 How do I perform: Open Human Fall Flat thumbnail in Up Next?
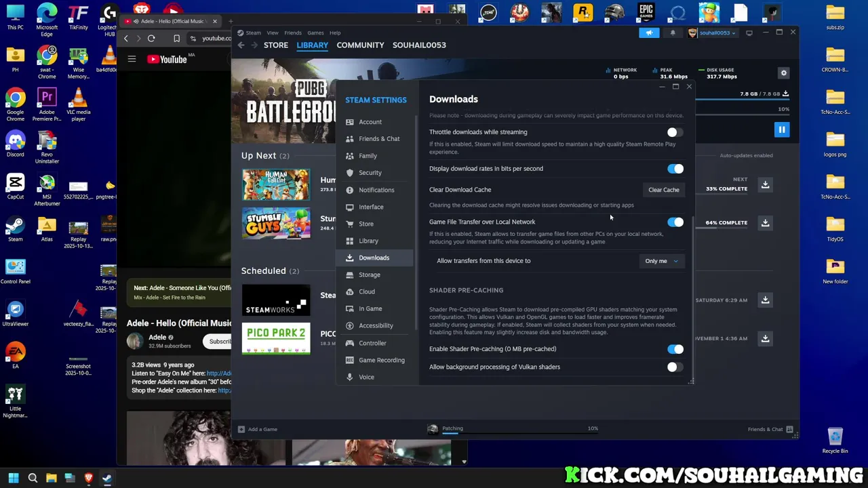coord(276,184)
